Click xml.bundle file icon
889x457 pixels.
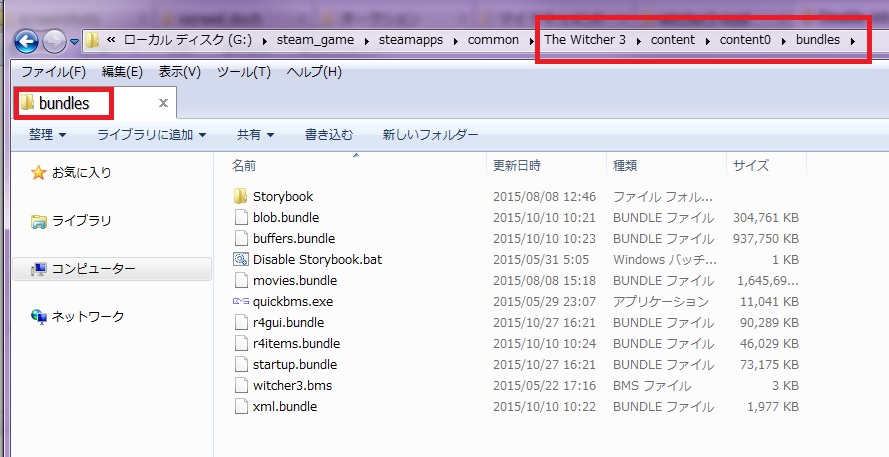point(241,407)
